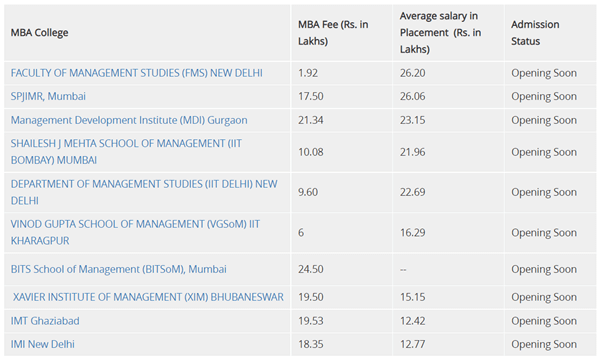Select Average salary in Placement header
Image resolution: width=602 pixels, height=361 pixels.
coord(440,33)
